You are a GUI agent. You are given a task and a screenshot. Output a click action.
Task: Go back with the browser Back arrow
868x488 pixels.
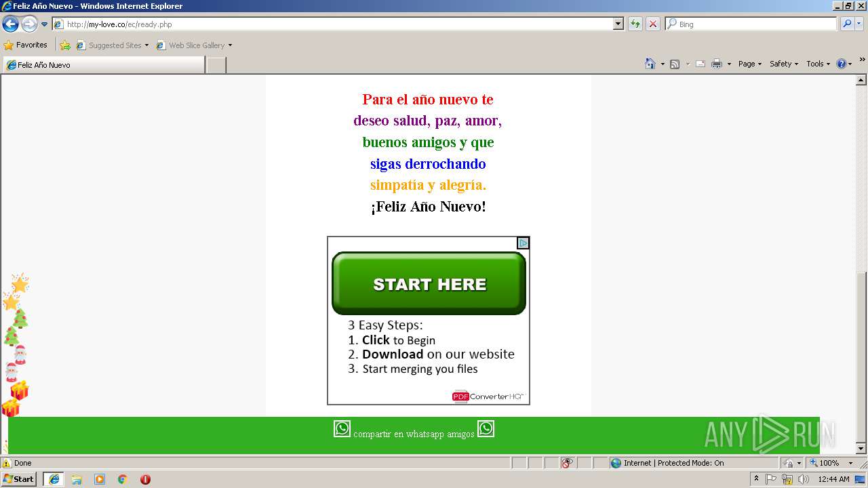pos(10,24)
